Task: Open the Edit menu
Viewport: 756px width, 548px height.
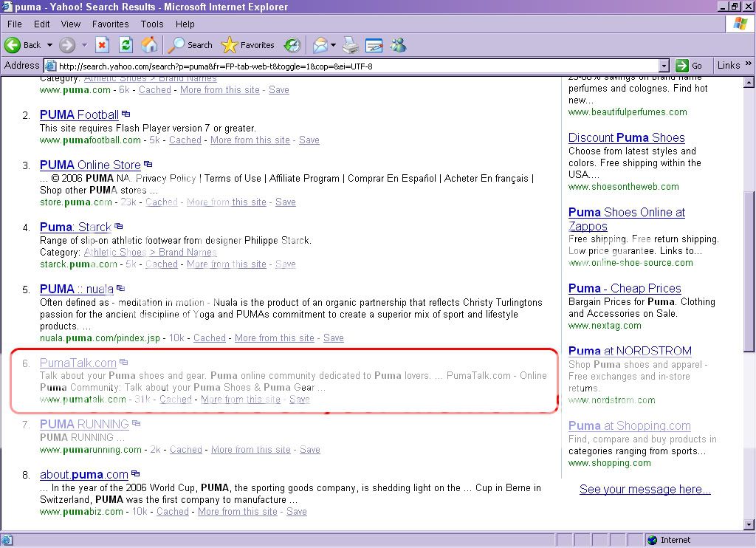Action: click(x=41, y=24)
